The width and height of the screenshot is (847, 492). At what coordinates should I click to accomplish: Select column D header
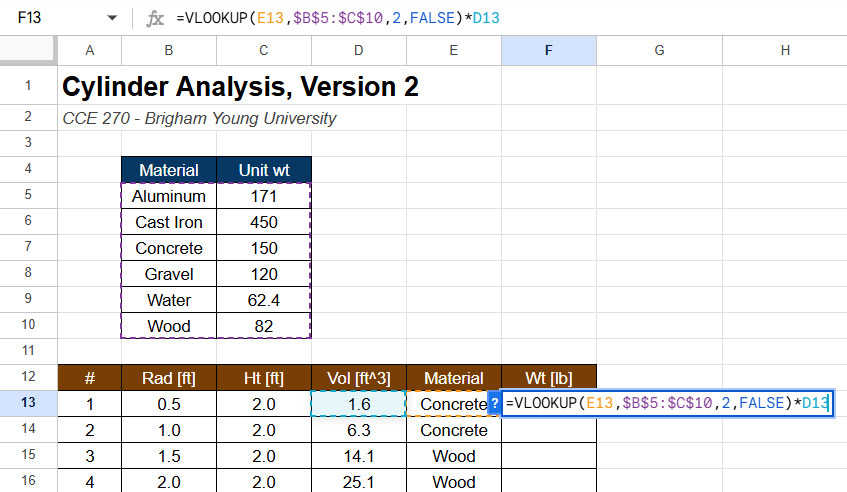pyautogui.click(x=359, y=50)
